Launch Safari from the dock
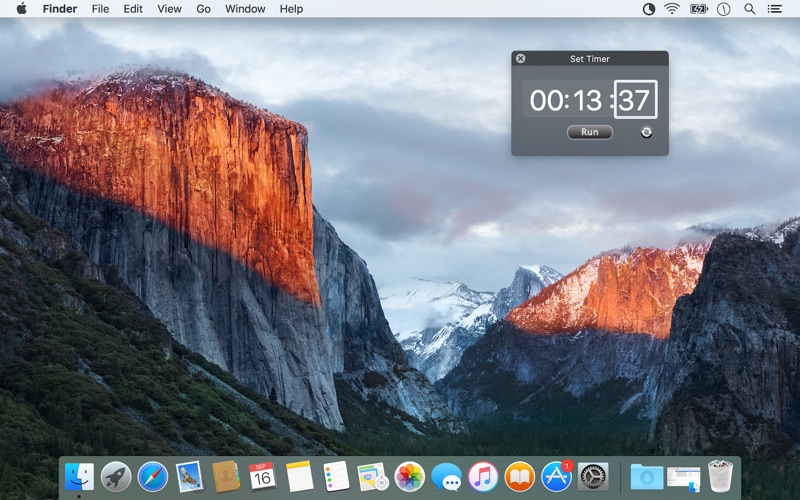The image size is (800, 500). (x=153, y=477)
